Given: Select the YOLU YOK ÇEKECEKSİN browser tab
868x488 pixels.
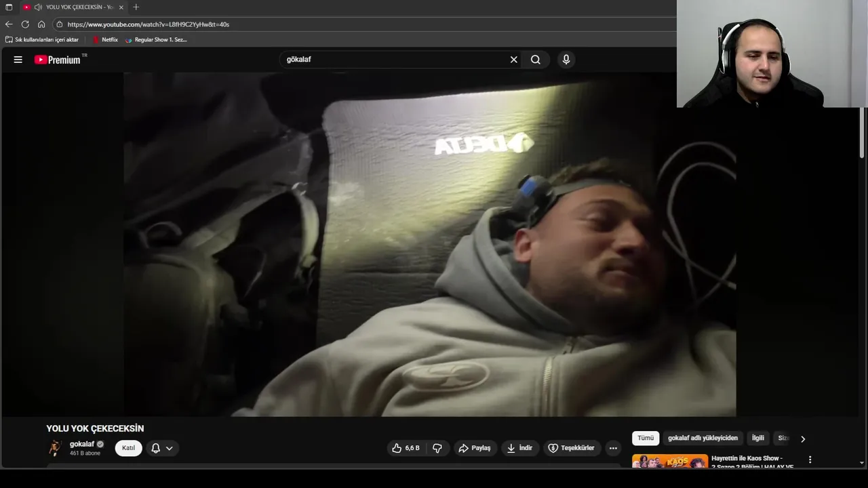Looking at the screenshot, I should [x=73, y=7].
